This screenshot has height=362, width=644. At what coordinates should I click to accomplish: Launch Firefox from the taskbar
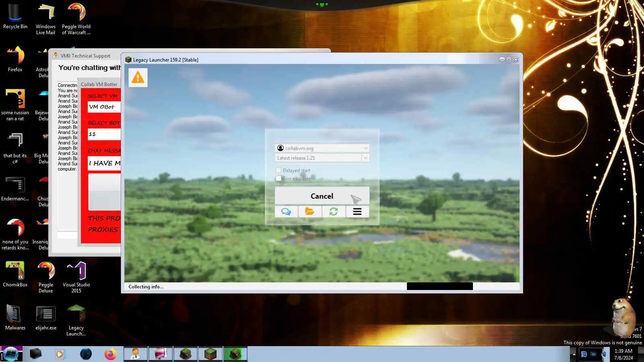[110, 354]
